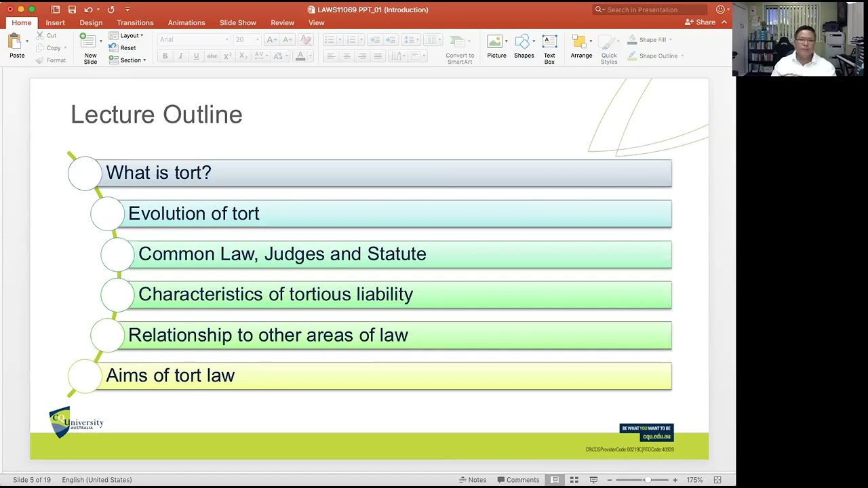Toggle Superscript formatting

click(x=229, y=56)
